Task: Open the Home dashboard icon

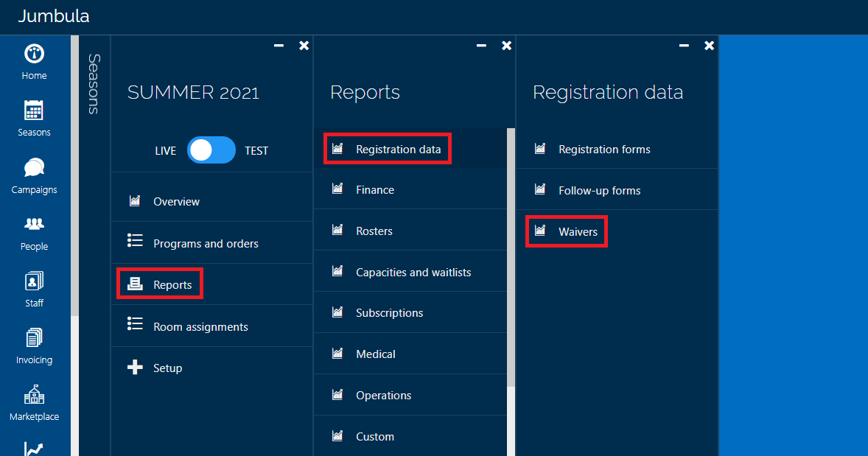Action: click(x=35, y=54)
